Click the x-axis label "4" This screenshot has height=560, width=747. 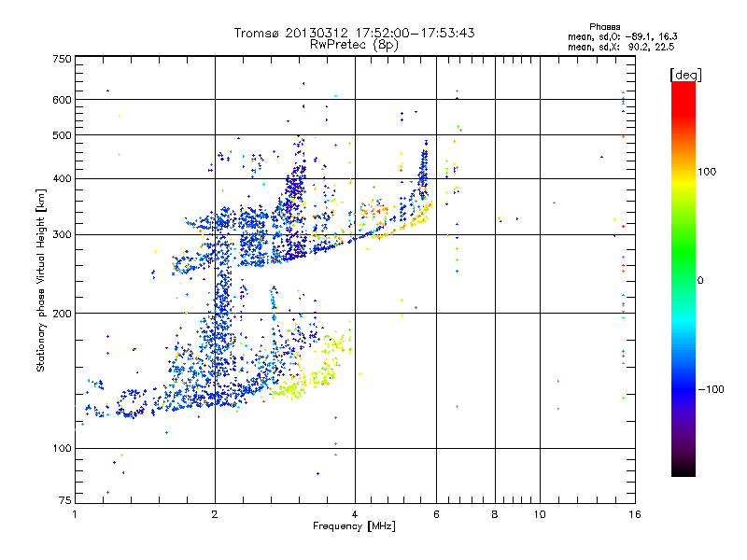pyautogui.click(x=355, y=514)
